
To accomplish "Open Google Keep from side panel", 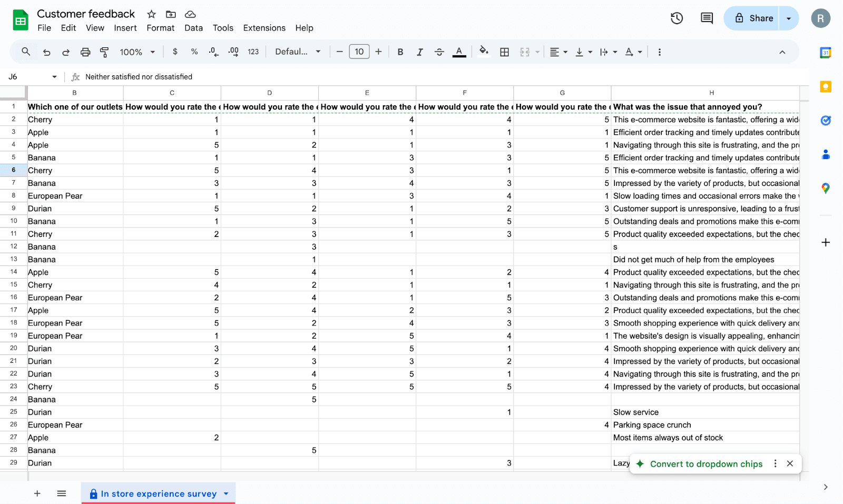I will tap(826, 87).
